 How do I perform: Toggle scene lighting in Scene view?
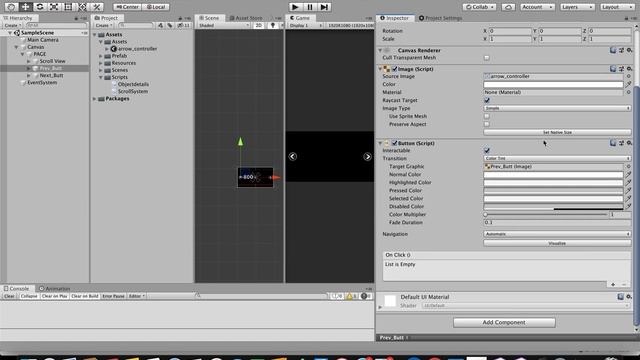273,25
